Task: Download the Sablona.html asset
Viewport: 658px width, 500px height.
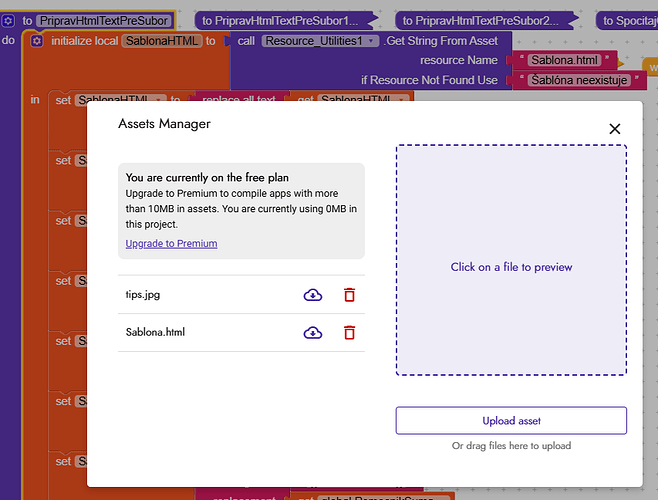Action: pyautogui.click(x=313, y=333)
